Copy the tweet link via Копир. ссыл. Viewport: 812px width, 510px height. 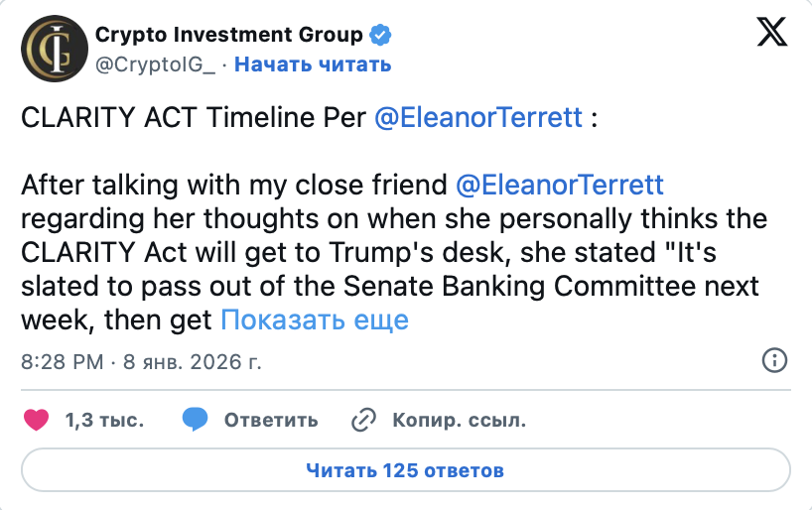tap(459, 420)
